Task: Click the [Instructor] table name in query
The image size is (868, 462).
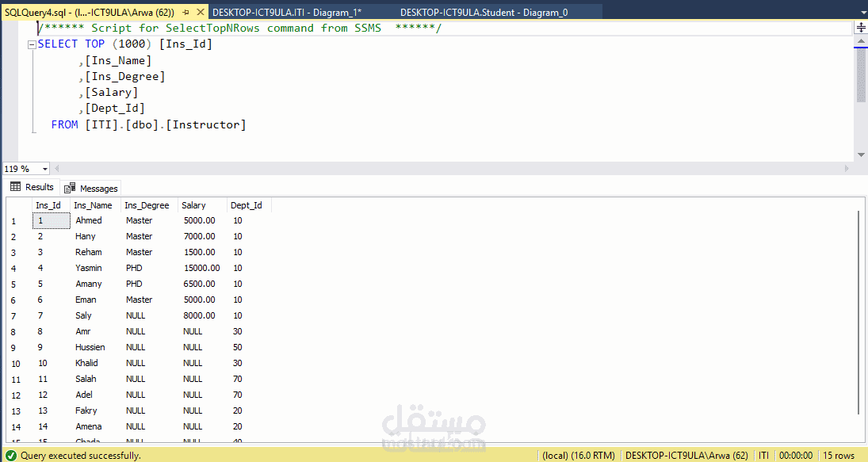Action: (x=206, y=125)
